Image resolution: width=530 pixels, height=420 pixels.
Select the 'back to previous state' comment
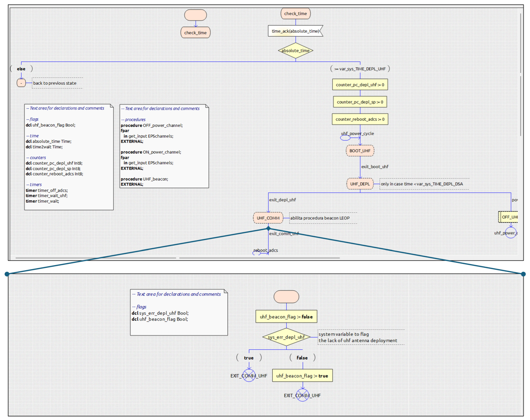pyautogui.click(x=57, y=83)
